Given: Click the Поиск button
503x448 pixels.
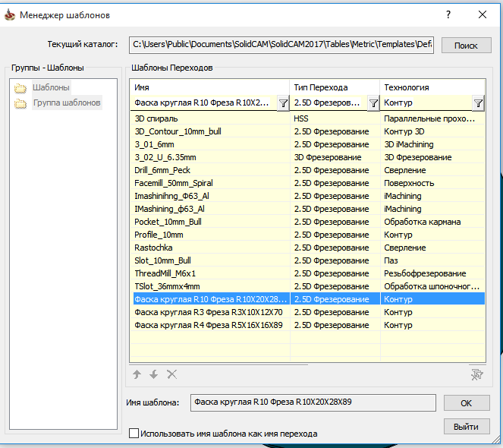Looking at the screenshot, I should tap(466, 46).
